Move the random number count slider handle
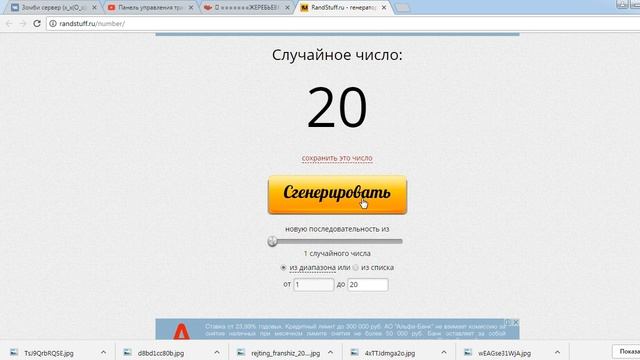 pos(272,241)
